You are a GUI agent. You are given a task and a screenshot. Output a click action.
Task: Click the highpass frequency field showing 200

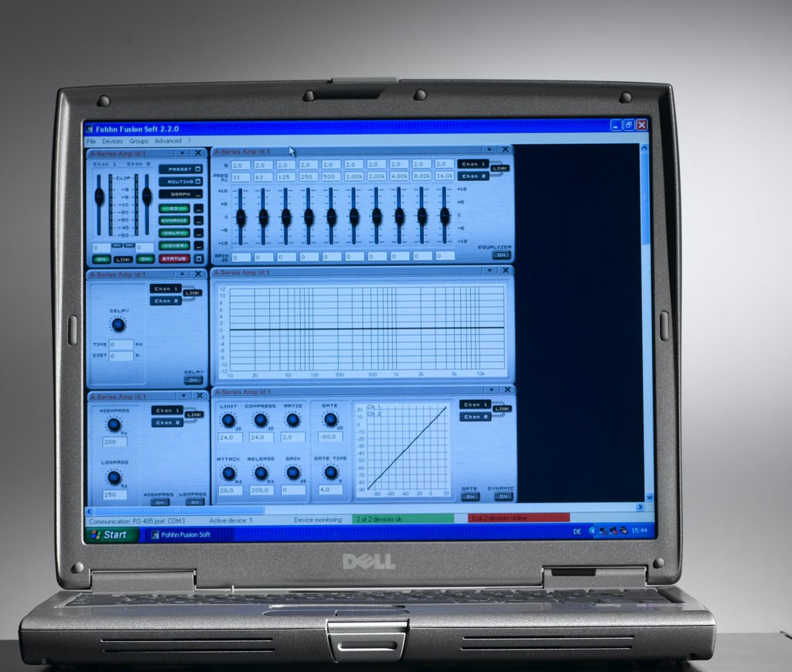pyautogui.click(x=114, y=442)
